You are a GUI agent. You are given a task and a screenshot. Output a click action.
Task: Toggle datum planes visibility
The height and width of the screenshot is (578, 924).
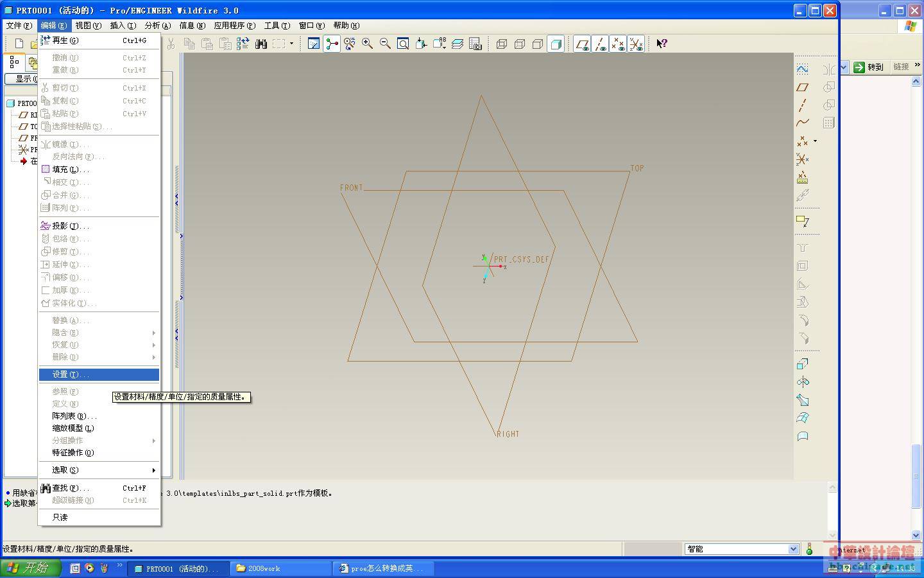pyautogui.click(x=582, y=44)
